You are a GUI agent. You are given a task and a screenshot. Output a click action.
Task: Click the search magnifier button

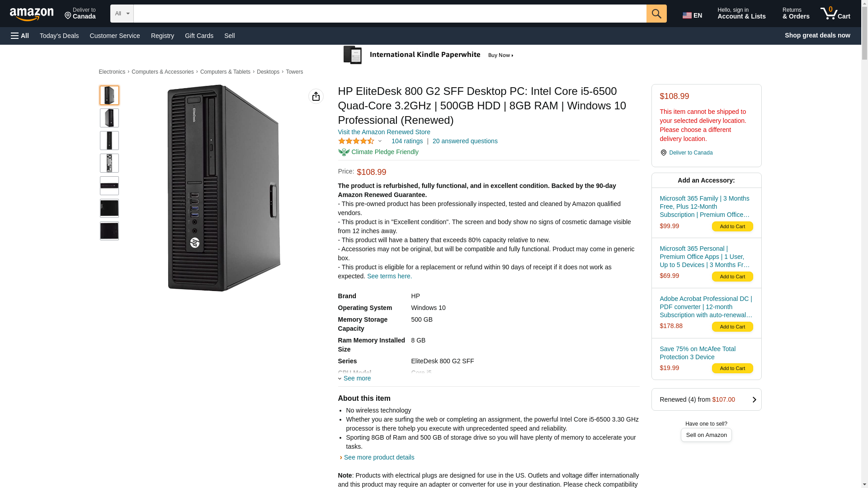click(656, 14)
